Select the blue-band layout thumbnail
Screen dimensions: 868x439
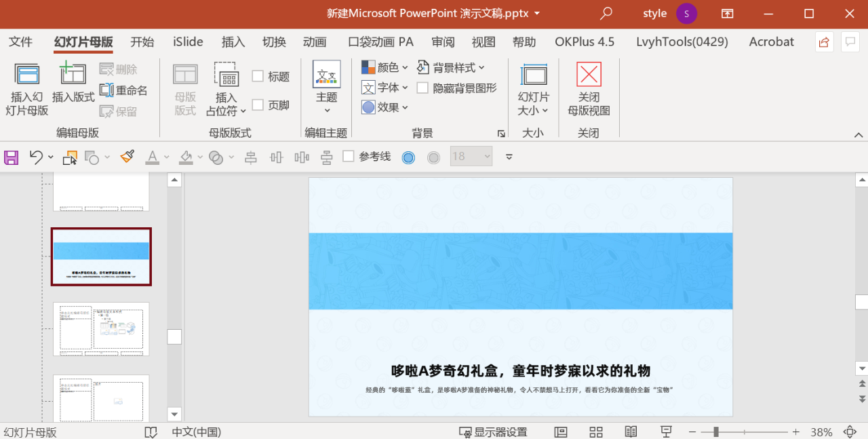tap(101, 256)
